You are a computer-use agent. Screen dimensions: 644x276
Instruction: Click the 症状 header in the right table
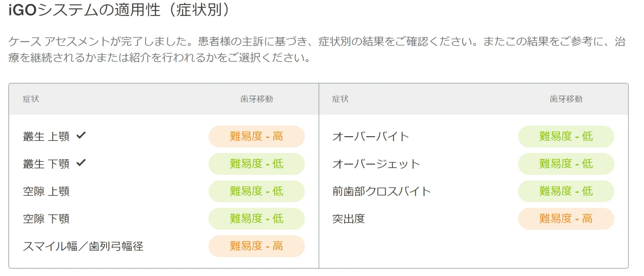[x=340, y=99]
